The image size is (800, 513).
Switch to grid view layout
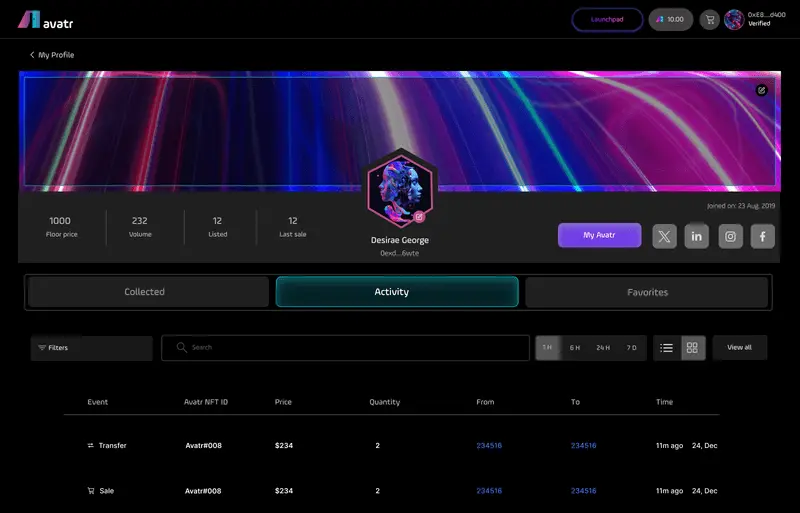(693, 348)
